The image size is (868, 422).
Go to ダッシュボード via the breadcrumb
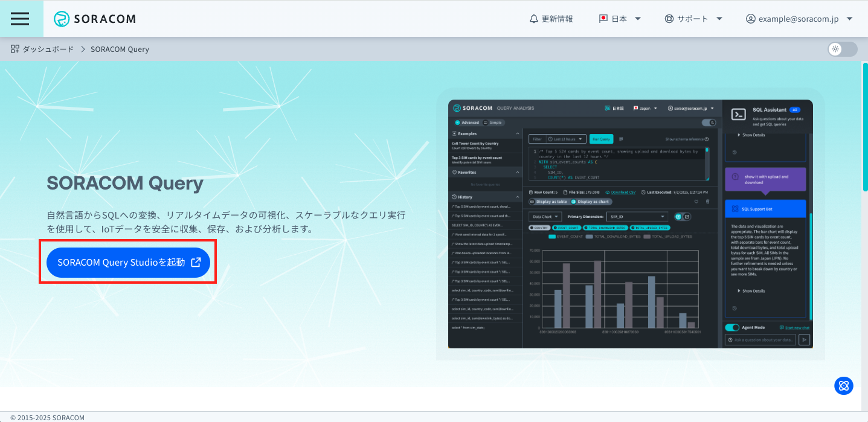(42, 49)
